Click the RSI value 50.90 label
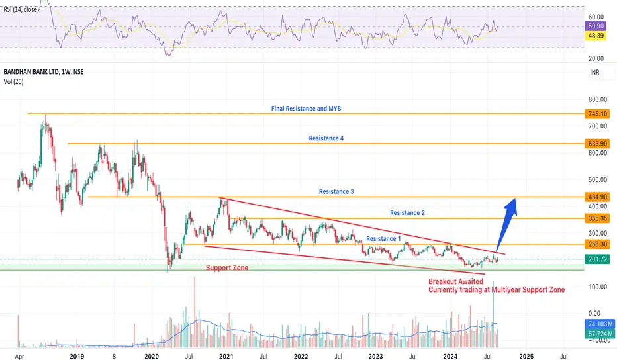This screenshot has height=364, width=617. [x=596, y=26]
